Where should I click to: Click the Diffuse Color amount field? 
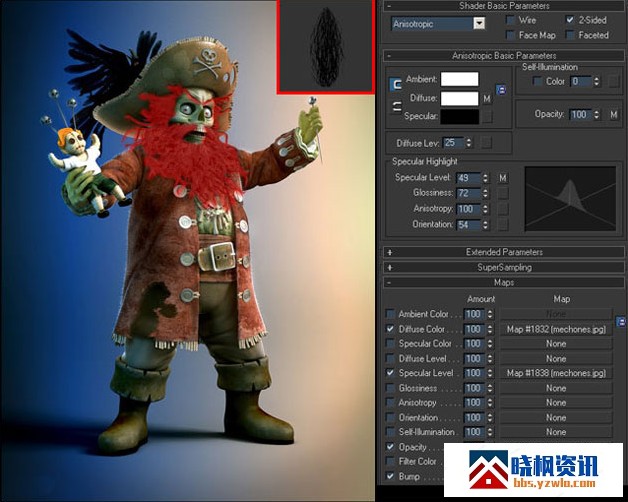475,329
